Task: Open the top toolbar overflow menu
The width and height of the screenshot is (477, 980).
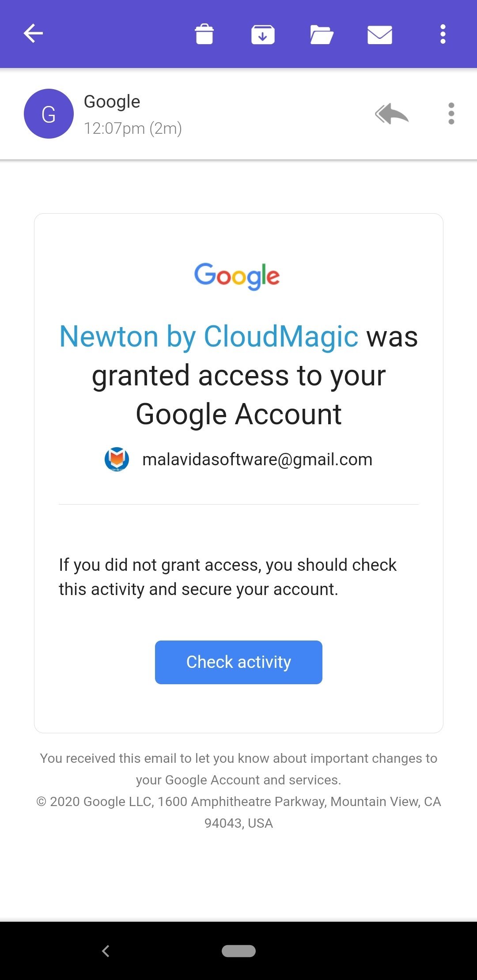Action: click(x=443, y=34)
